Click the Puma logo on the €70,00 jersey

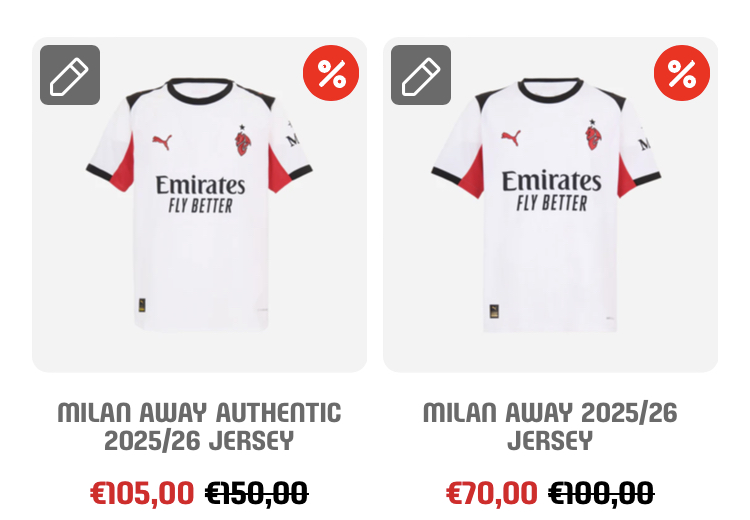[x=511, y=138]
